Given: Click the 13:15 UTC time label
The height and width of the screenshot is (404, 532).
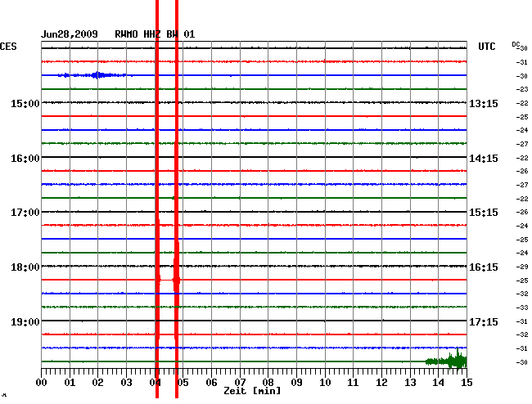Looking at the screenshot, I should pos(484,103).
